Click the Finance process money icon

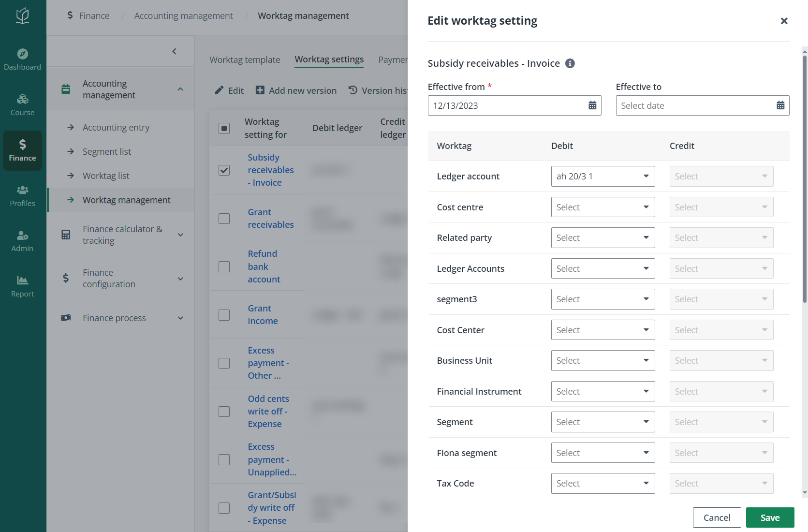click(66, 318)
